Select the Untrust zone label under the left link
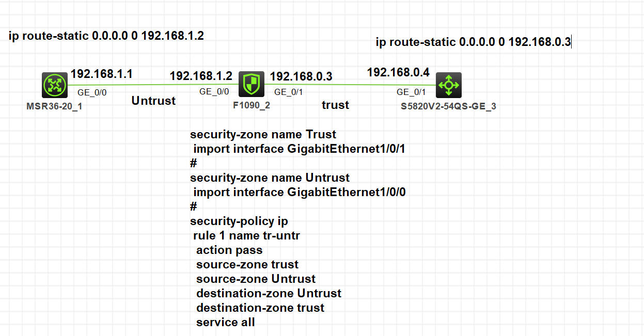The height and width of the screenshot is (336, 644). pos(153,101)
